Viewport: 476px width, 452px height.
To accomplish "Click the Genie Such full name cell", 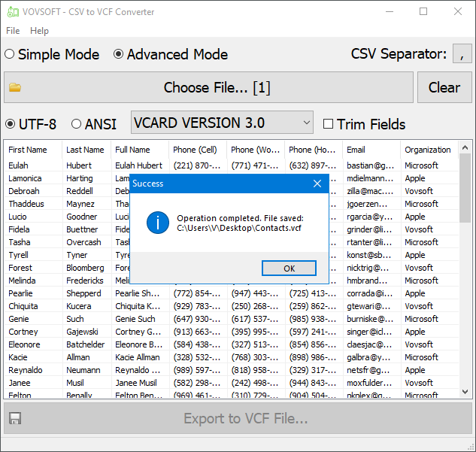I will 135,319.
